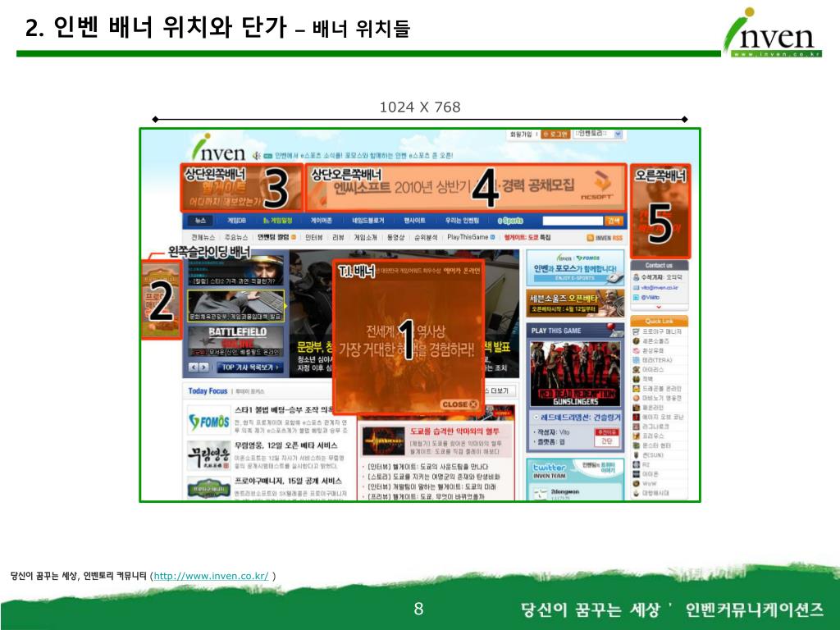
Task: Click the speaker icon beside the news ticker
Action: 256,155
